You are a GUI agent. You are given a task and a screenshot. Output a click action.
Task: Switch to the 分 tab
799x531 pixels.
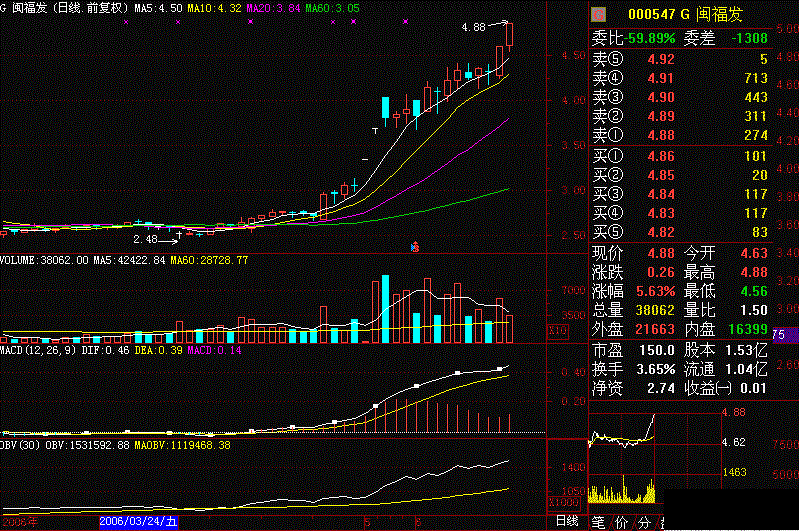[644, 522]
